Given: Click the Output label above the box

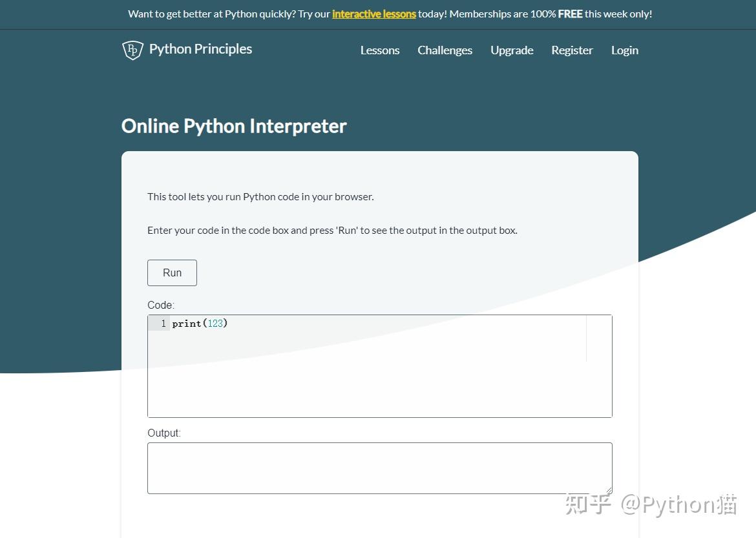Looking at the screenshot, I should pyautogui.click(x=163, y=433).
